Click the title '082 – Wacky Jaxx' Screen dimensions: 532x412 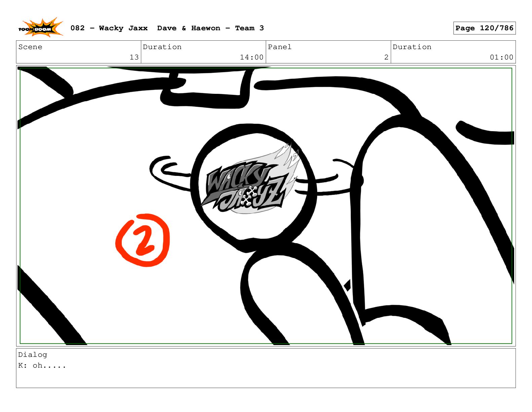pyautogui.click(x=109, y=28)
